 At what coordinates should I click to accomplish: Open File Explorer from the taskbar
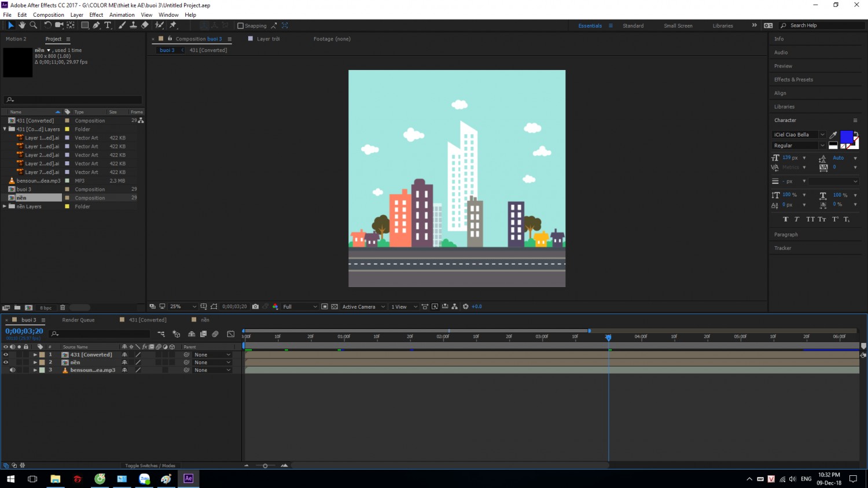(55, 478)
